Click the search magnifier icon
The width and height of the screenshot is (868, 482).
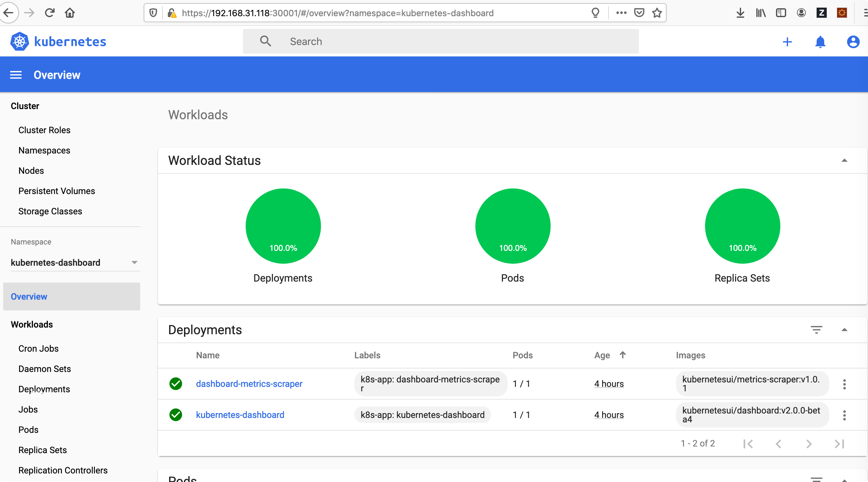tap(266, 41)
